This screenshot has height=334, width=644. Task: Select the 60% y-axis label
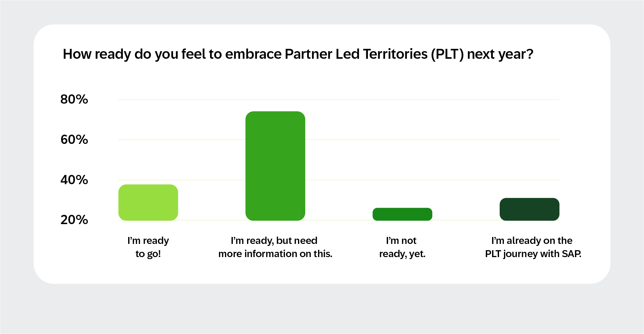pyautogui.click(x=74, y=140)
